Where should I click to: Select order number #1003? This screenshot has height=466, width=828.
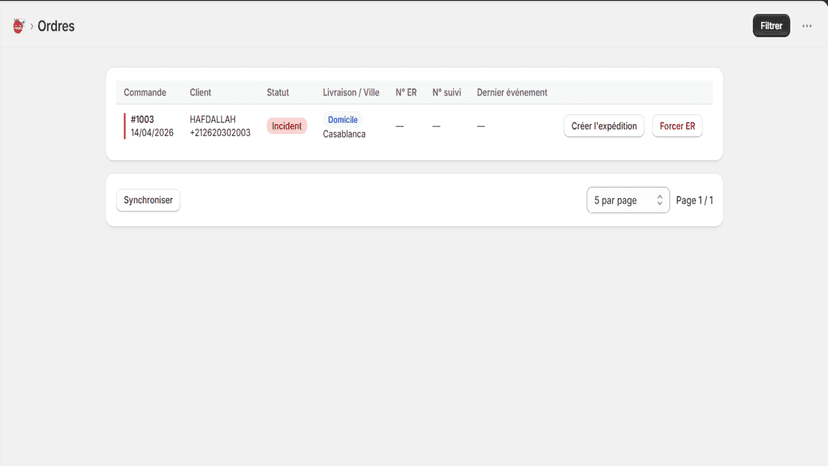click(142, 119)
